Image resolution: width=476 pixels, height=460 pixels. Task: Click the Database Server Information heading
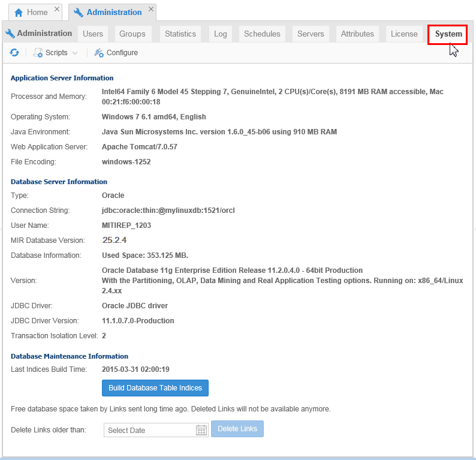click(59, 182)
